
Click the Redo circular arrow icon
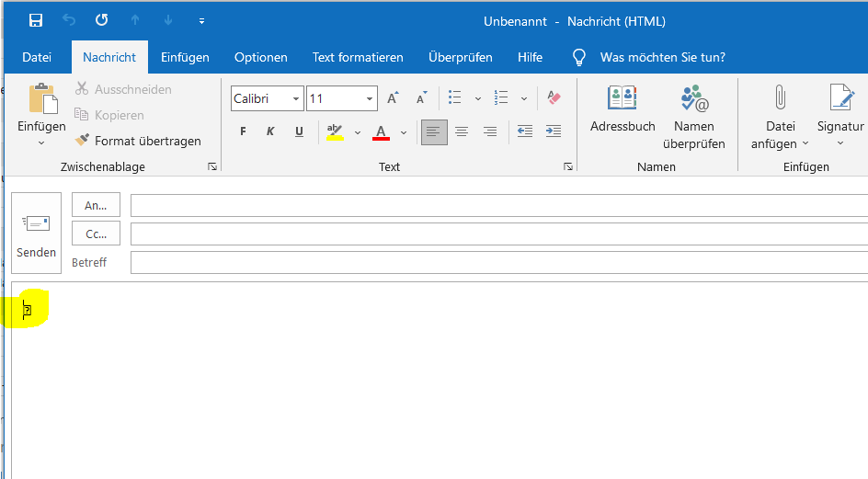coord(101,20)
